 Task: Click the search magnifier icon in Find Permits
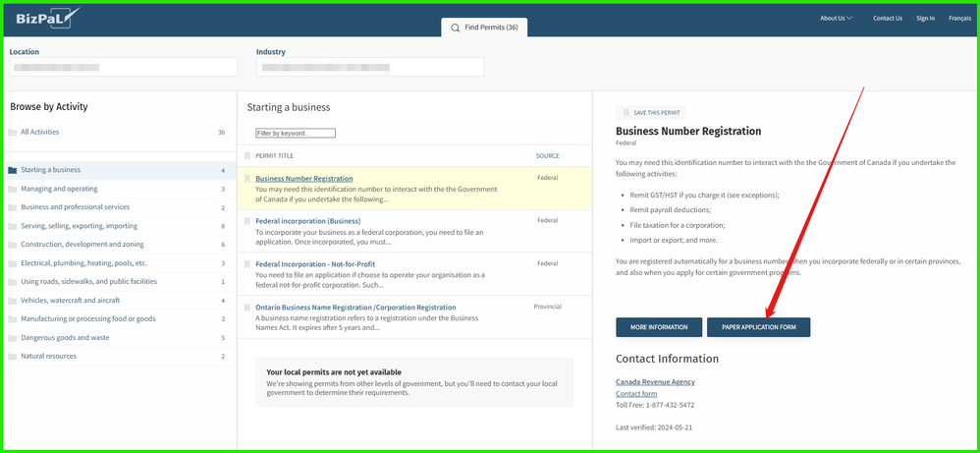pos(456,28)
